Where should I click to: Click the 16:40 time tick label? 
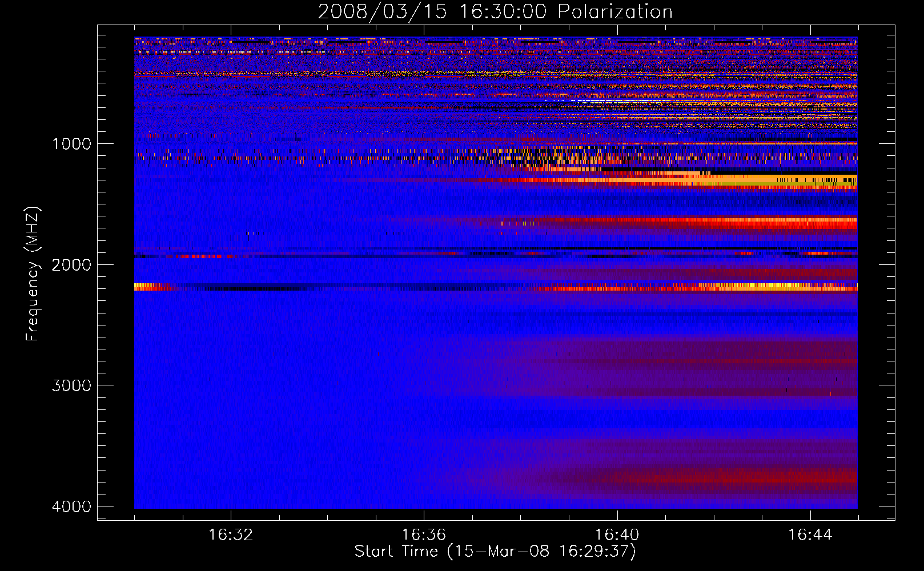[x=617, y=535]
